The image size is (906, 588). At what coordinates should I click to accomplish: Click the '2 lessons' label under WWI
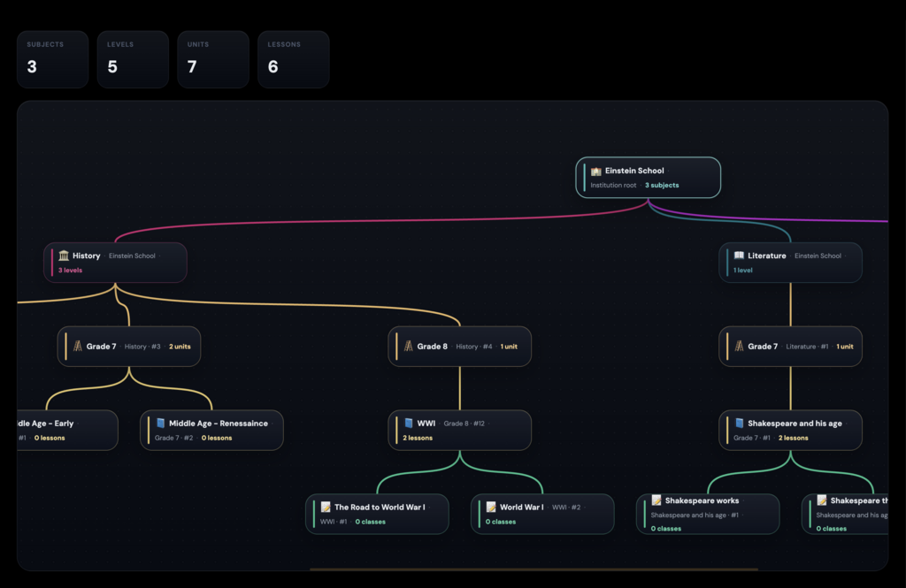tap(418, 438)
